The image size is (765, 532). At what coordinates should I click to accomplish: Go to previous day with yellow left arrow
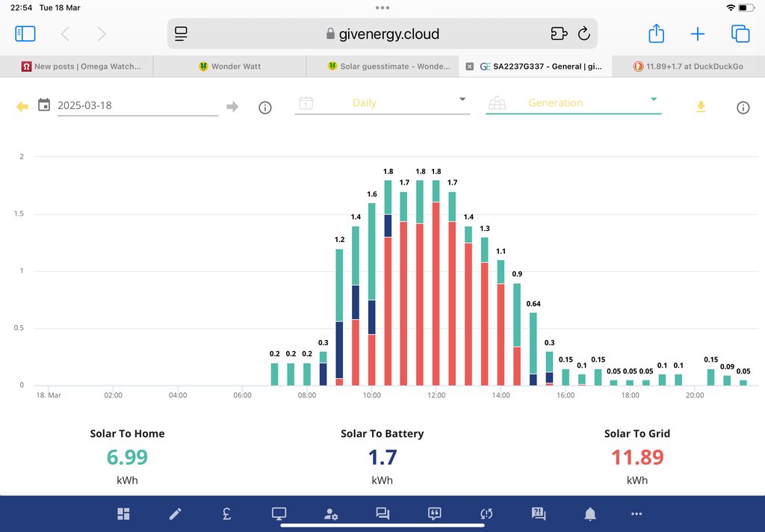[22, 107]
